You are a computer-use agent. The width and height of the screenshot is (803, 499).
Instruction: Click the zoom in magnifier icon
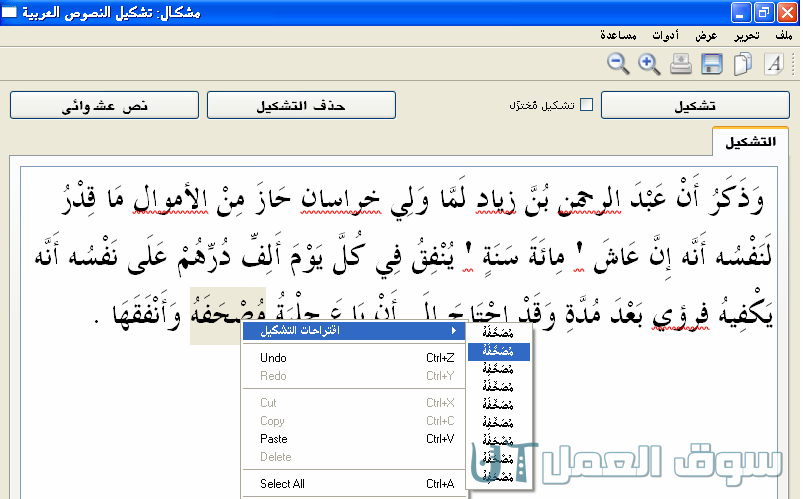tap(650, 64)
